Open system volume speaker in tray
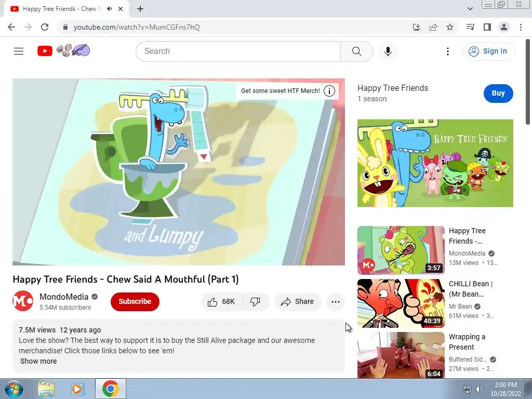 click(x=480, y=389)
